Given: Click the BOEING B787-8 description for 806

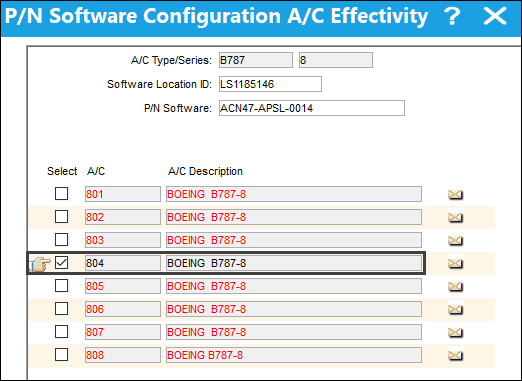Looking at the screenshot, I should (x=294, y=309).
